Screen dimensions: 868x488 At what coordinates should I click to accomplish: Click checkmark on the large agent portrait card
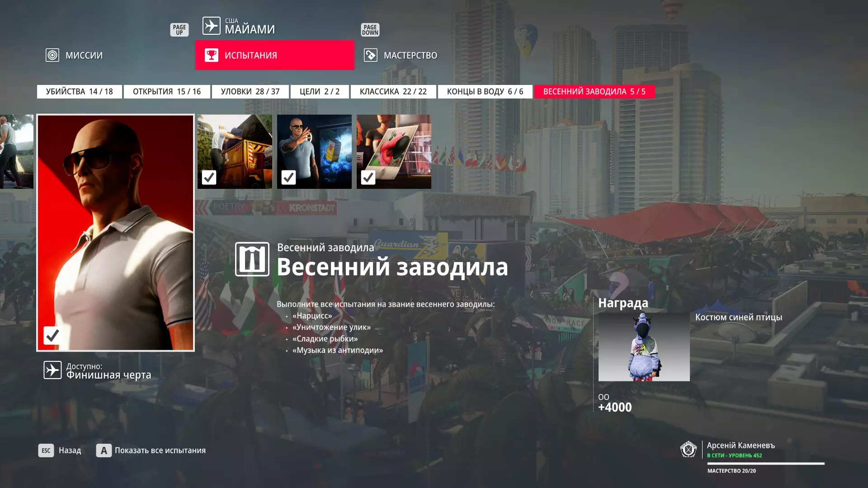click(x=52, y=335)
